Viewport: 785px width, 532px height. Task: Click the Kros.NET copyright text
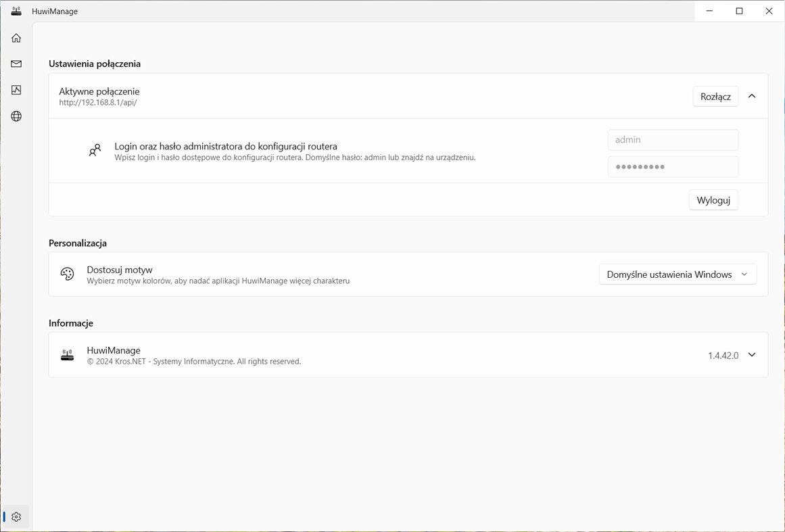[194, 361]
